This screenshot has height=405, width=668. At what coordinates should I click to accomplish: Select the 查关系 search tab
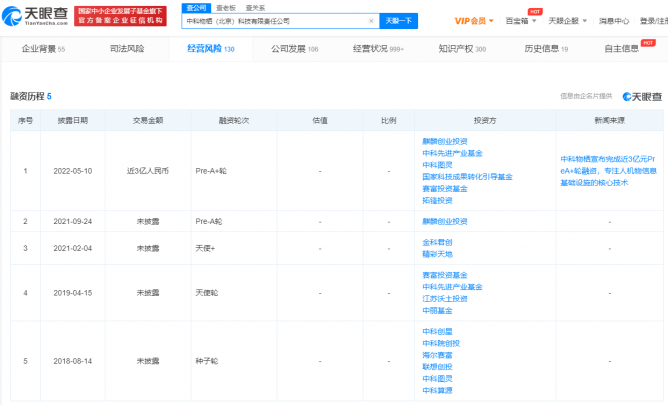point(255,8)
